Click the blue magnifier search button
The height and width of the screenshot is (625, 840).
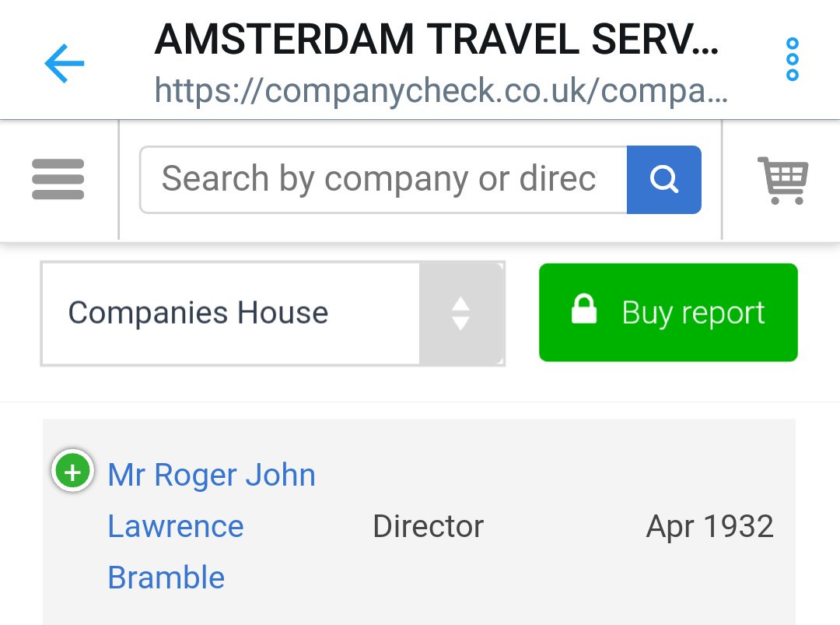point(663,179)
